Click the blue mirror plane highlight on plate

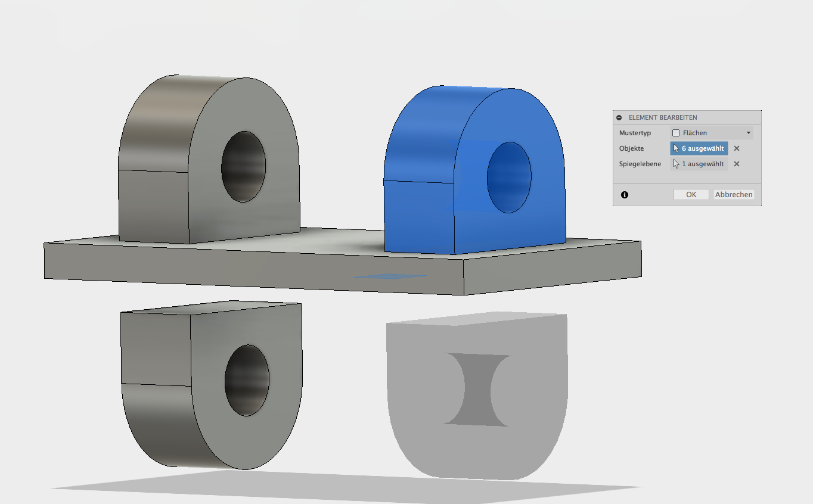click(x=390, y=276)
